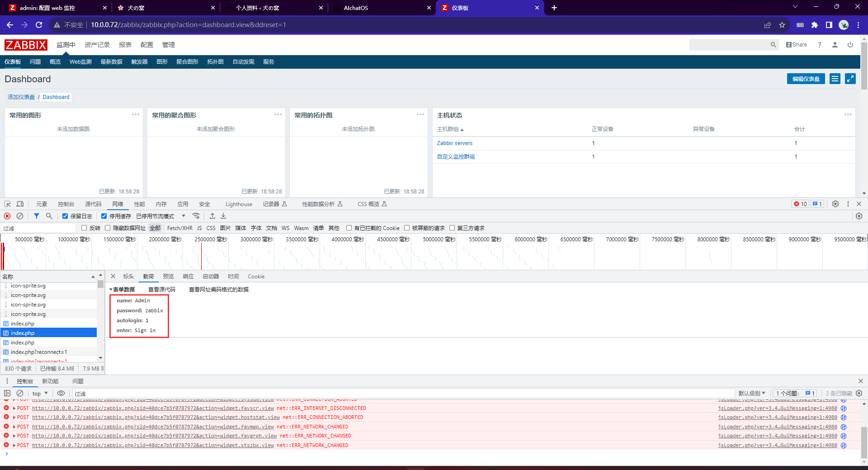Sort by 主机群组 column header

pyautogui.click(x=450, y=129)
